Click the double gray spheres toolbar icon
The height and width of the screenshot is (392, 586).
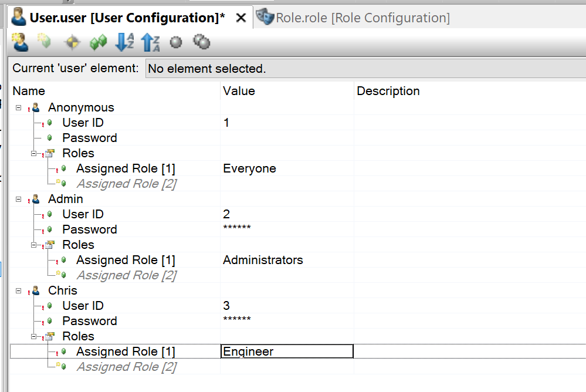pos(202,42)
